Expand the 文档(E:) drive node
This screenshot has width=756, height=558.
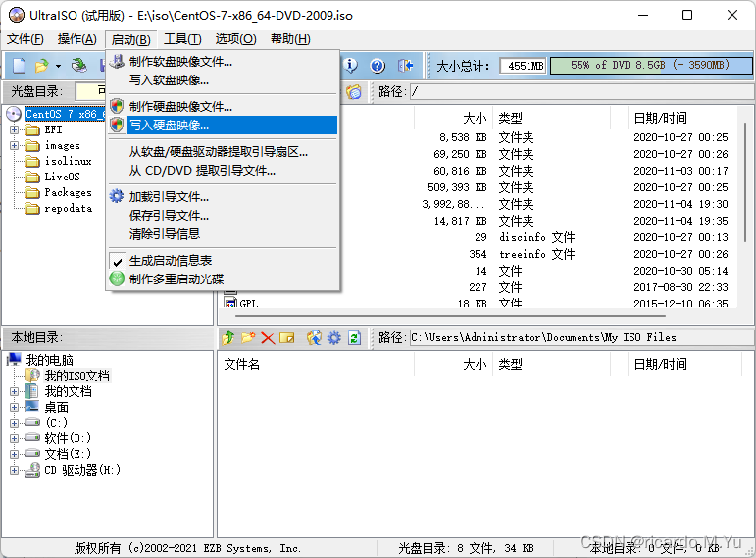[x=14, y=454]
